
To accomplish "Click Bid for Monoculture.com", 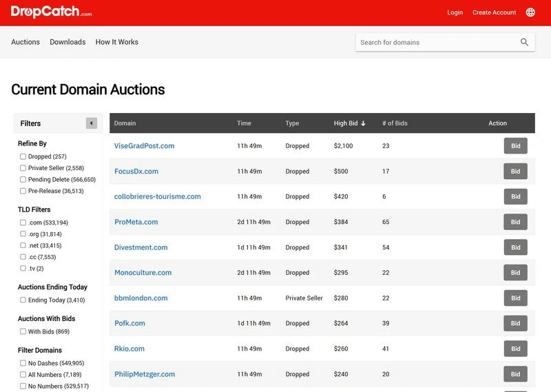I will 515,272.
